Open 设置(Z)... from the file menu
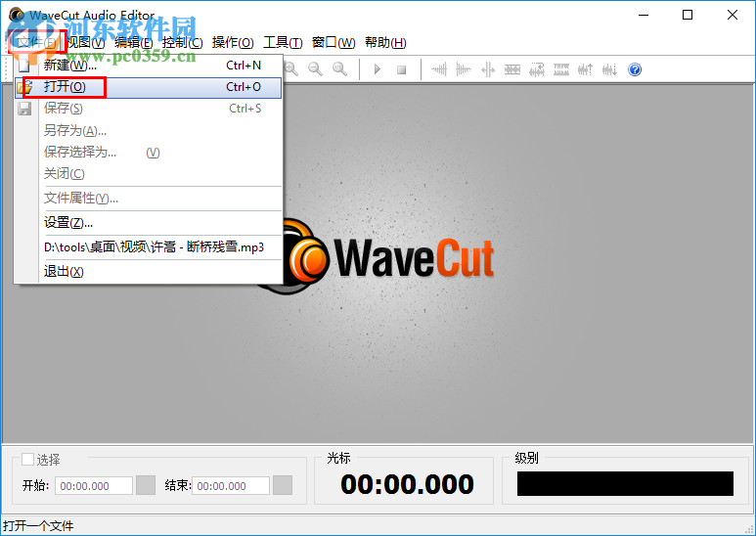Image resolution: width=756 pixels, height=536 pixels. pyautogui.click(x=148, y=223)
